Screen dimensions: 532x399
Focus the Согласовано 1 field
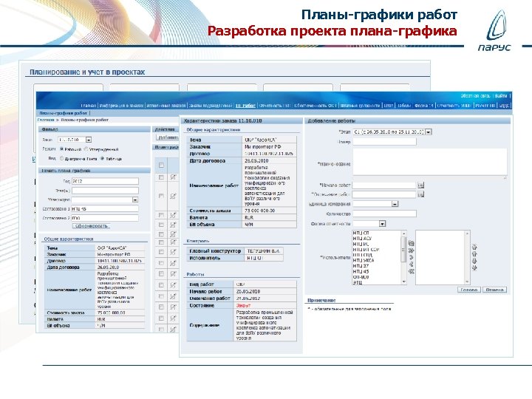click(105, 208)
